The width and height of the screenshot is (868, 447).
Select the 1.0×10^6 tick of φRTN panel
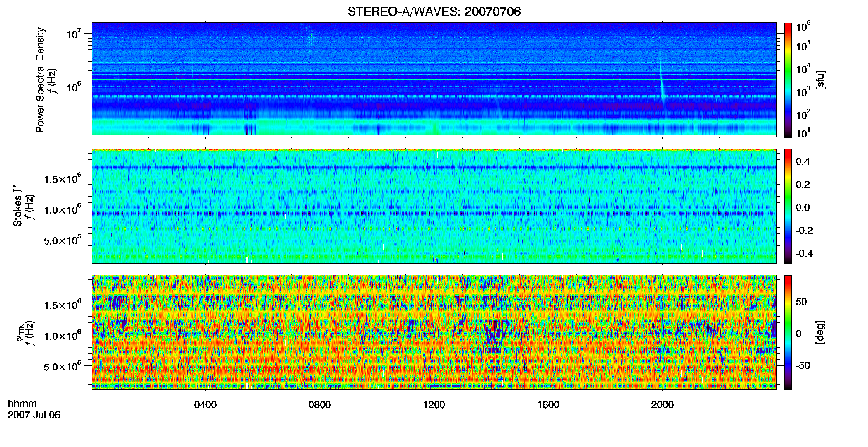(x=63, y=336)
